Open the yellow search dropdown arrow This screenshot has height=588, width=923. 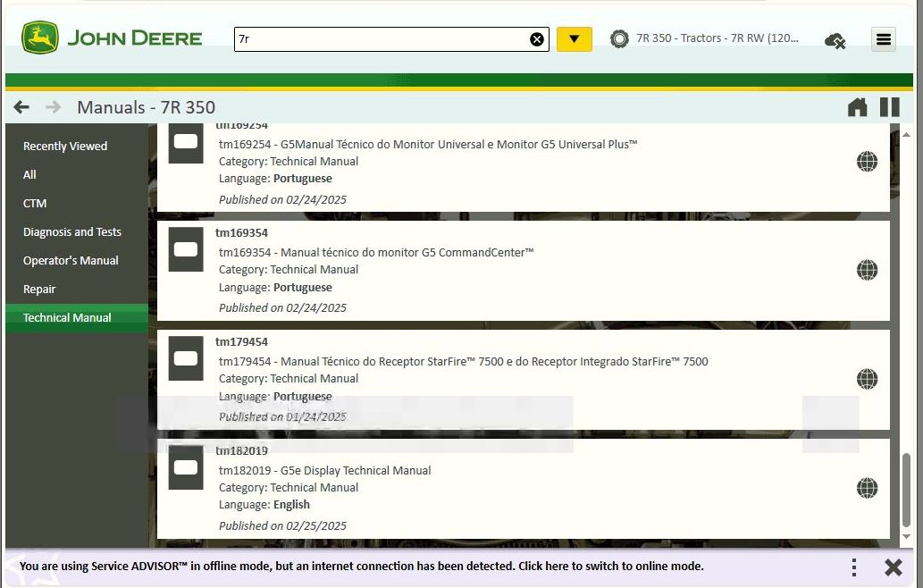coord(574,38)
